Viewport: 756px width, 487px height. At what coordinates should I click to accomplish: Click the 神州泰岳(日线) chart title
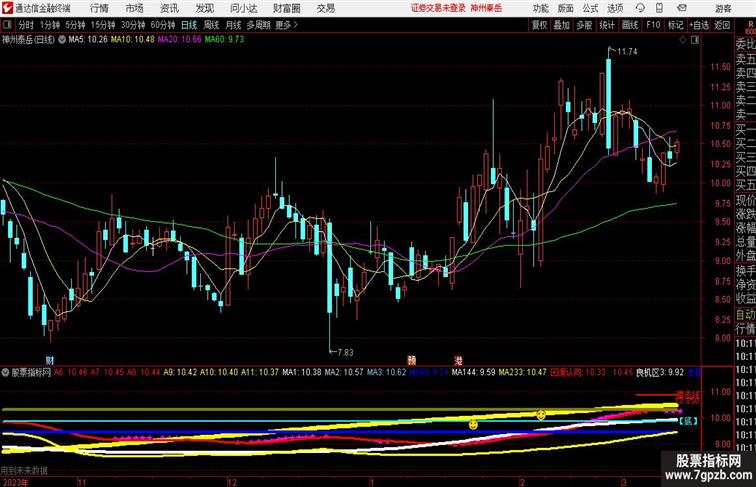coord(28,40)
